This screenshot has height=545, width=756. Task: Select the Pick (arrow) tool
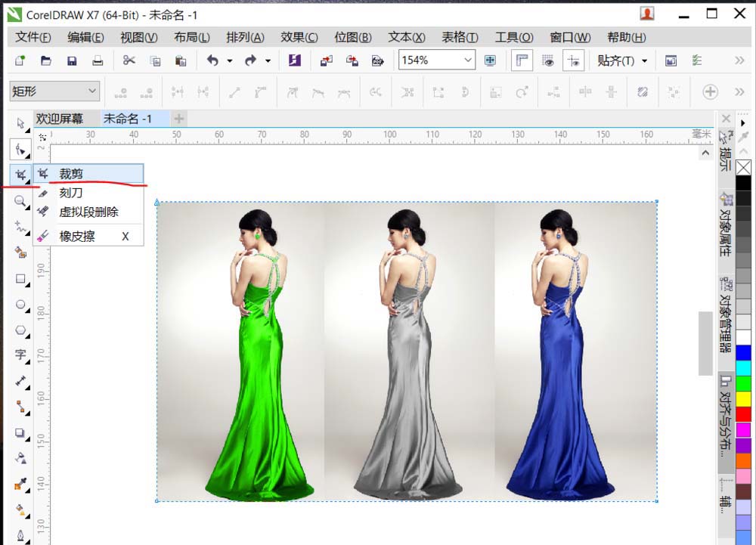20,123
